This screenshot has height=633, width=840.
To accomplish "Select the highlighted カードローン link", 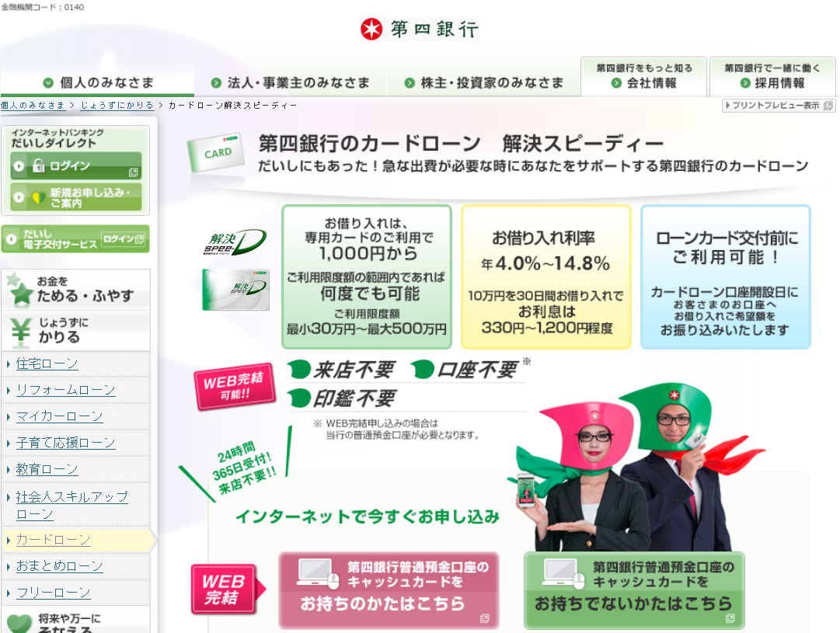I will point(53,539).
